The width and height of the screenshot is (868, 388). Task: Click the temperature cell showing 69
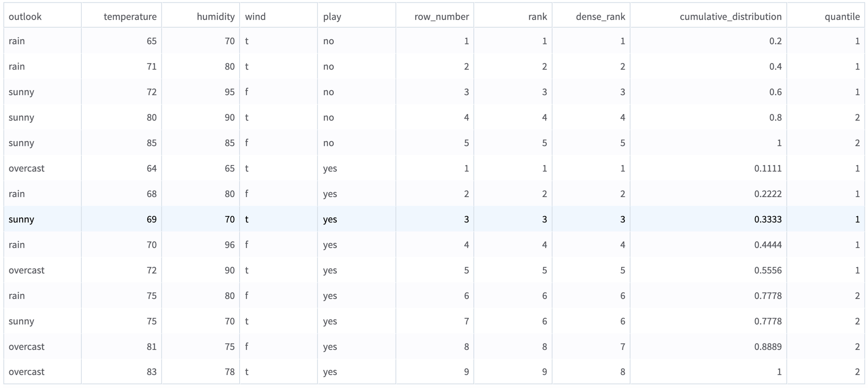point(151,219)
